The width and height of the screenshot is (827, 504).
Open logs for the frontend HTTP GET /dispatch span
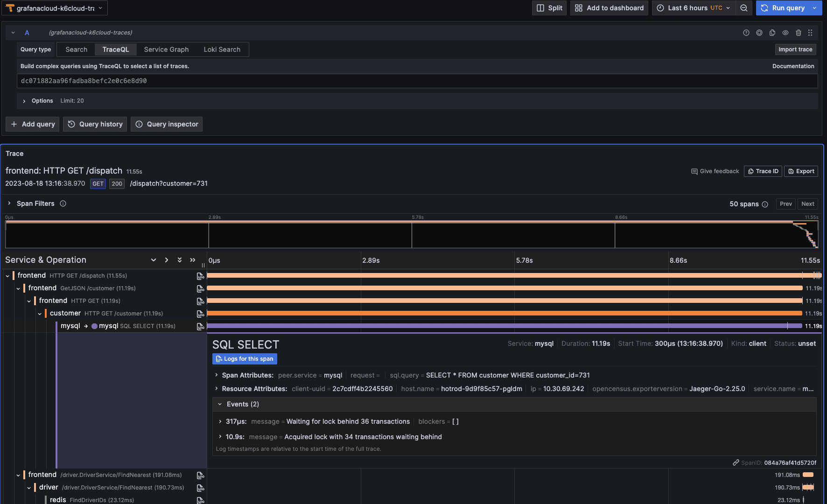click(200, 276)
